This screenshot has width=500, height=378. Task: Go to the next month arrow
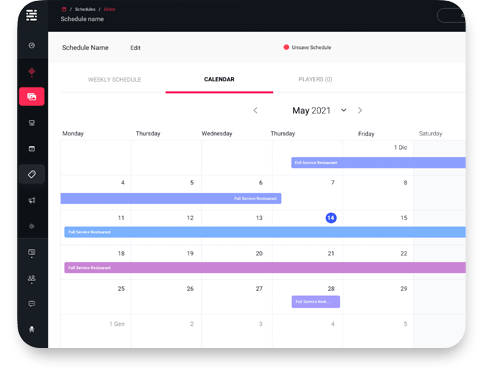[360, 110]
